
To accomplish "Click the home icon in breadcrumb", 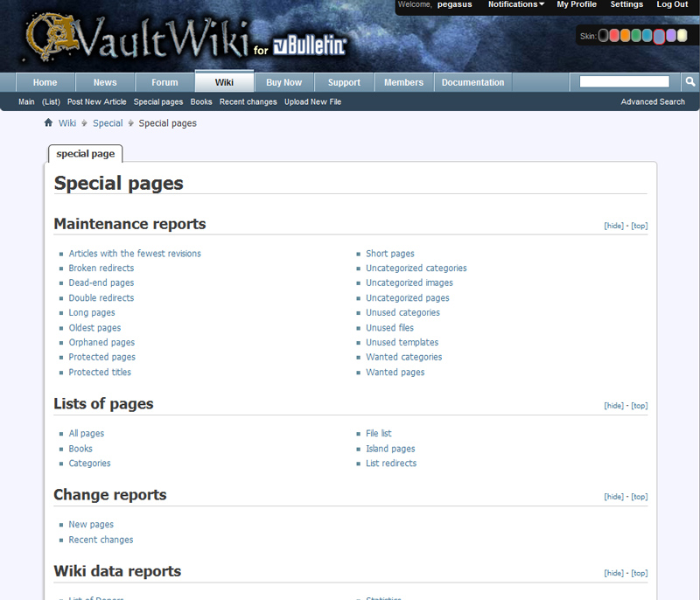I will [x=49, y=123].
